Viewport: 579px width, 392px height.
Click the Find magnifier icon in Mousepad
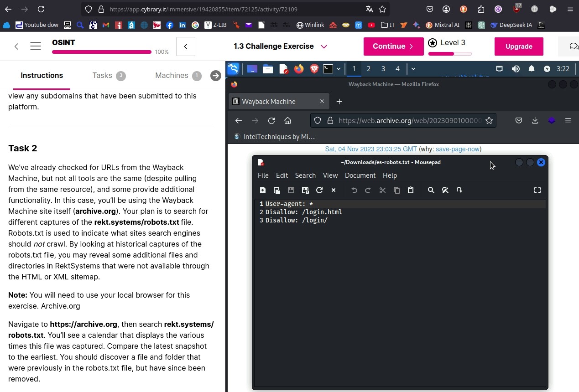pos(431,190)
